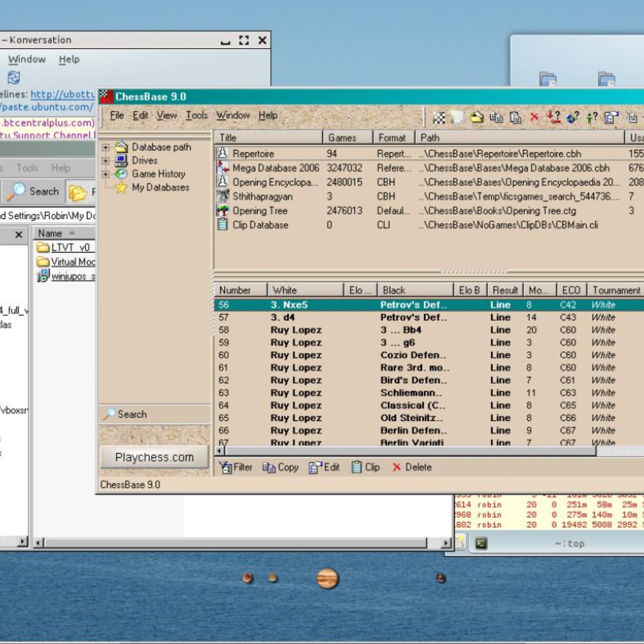644x644 pixels.
Task: Open the File menu in ChessBase
Action: 117,115
